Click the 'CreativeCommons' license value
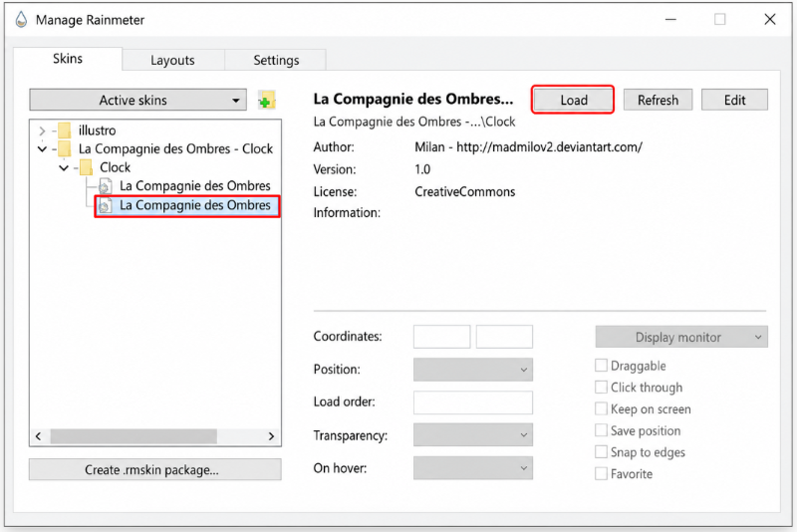Screen dimensions: 797x532 pyautogui.click(x=465, y=192)
